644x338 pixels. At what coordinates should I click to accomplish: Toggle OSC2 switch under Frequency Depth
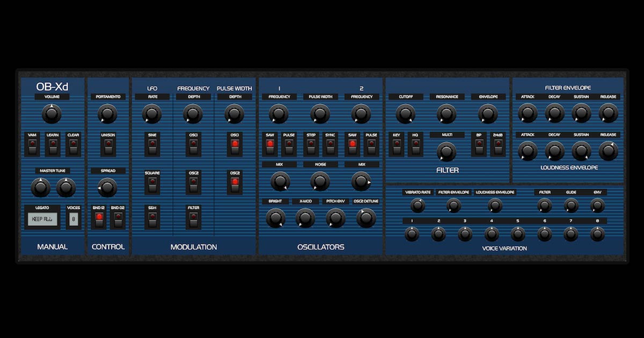coord(194,185)
